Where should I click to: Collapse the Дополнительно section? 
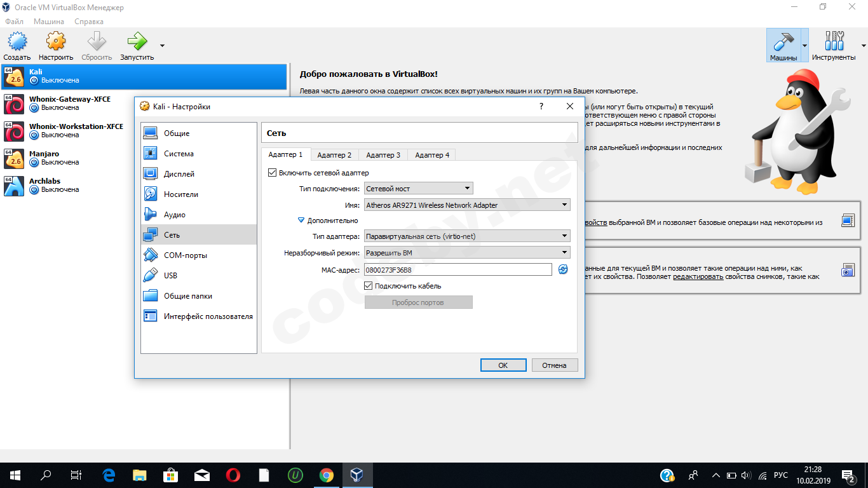(x=302, y=220)
